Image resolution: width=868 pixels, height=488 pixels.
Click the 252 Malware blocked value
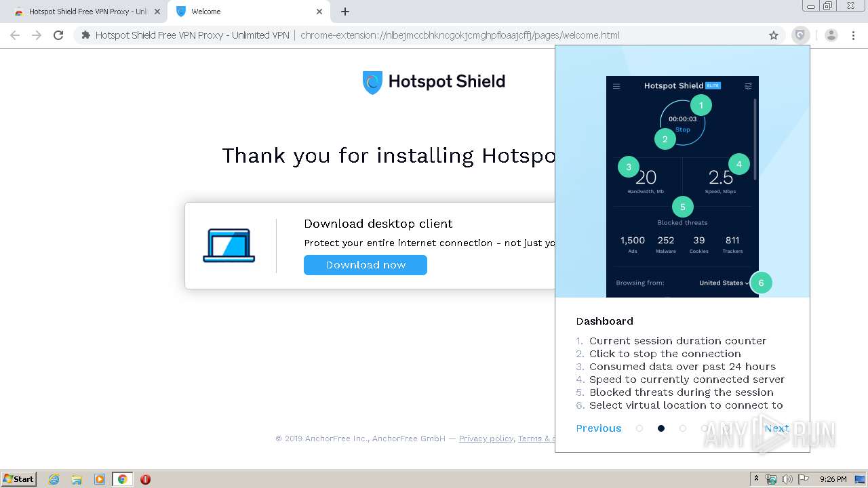coord(666,241)
